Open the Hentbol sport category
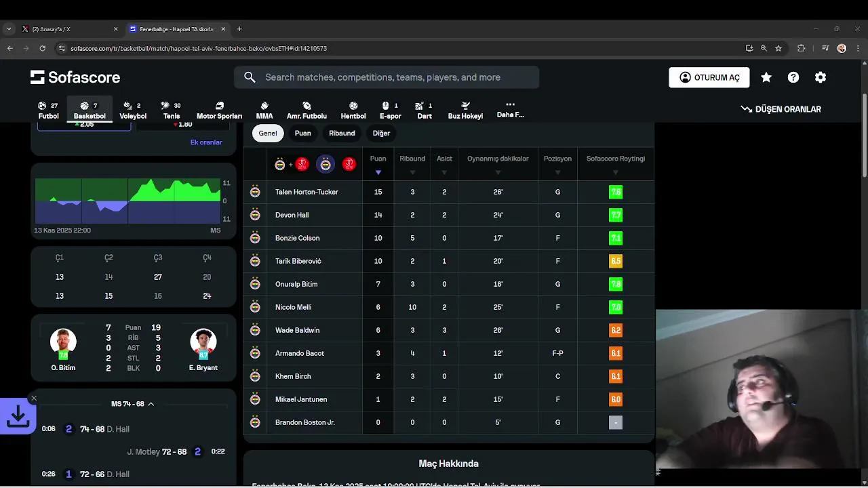The height and width of the screenshot is (488, 868). 353,110
